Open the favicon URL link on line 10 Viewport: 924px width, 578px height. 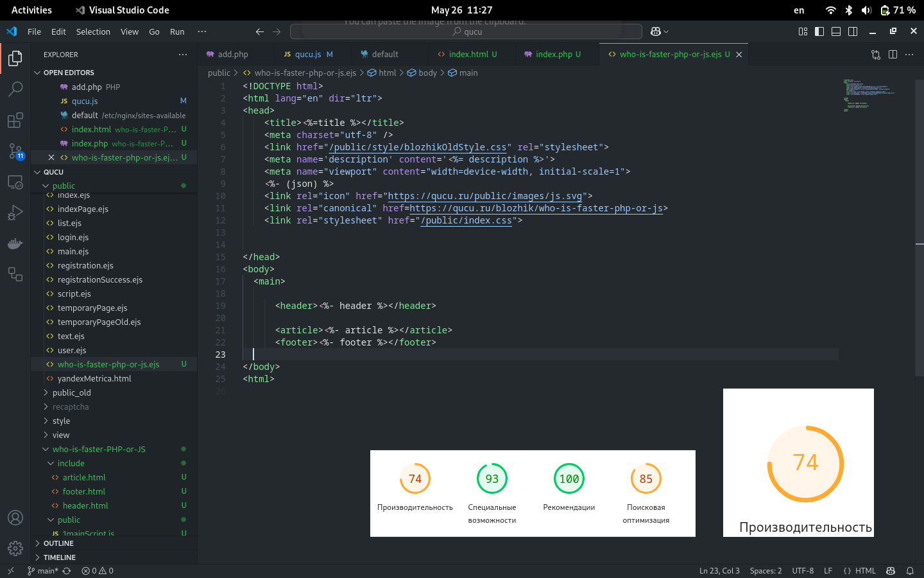click(x=485, y=196)
